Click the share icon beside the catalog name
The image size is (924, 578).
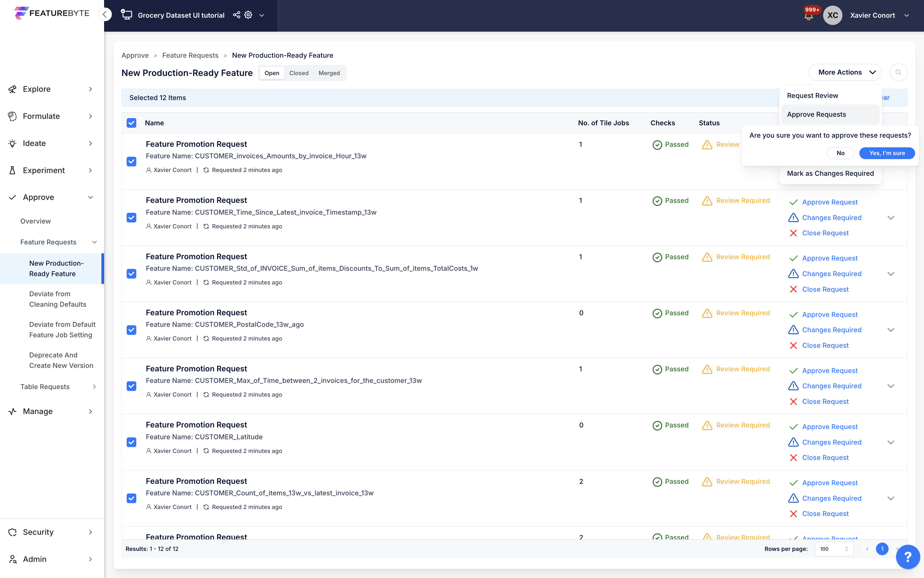pos(237,15)
